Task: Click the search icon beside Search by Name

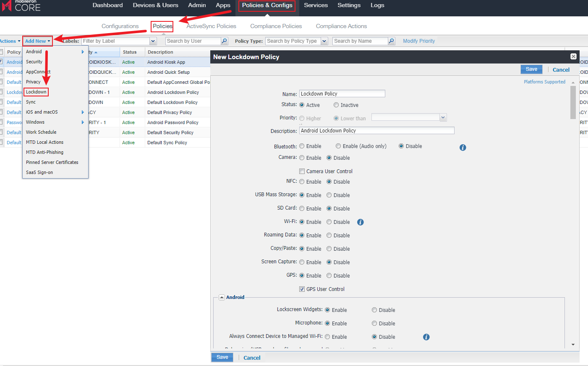Action: point(392,41)
